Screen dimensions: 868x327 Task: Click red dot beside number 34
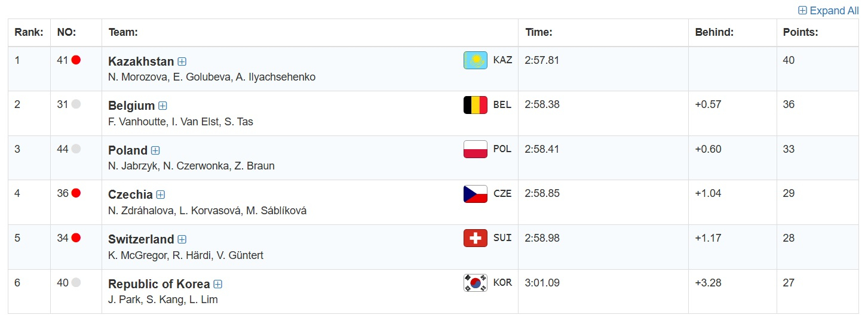[76, 237]
